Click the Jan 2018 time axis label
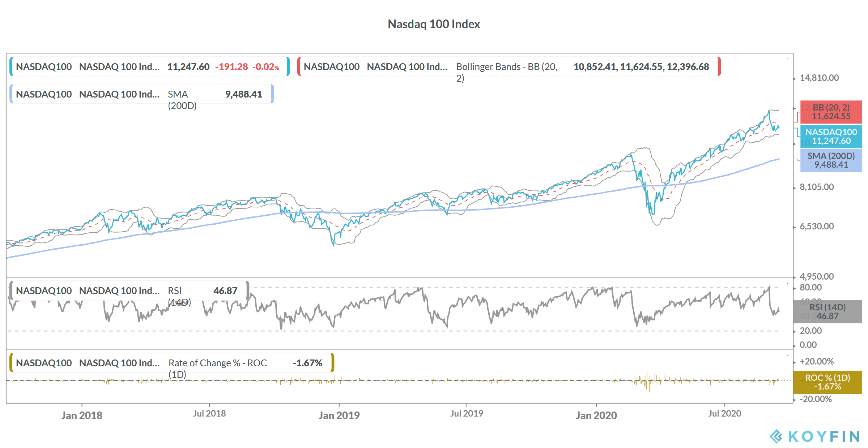This screenshot has width=868, height=448. [82, 415]
